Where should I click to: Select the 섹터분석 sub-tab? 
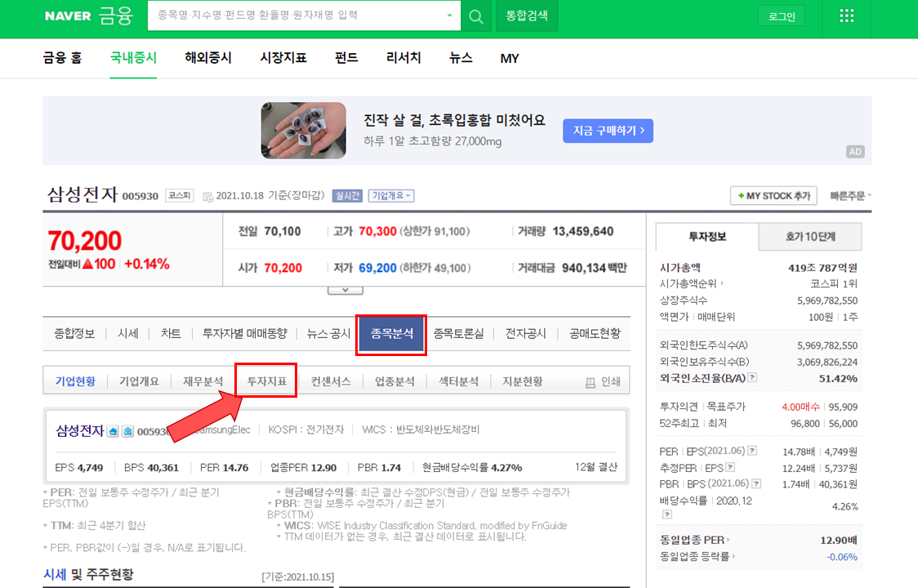(458, 382)
